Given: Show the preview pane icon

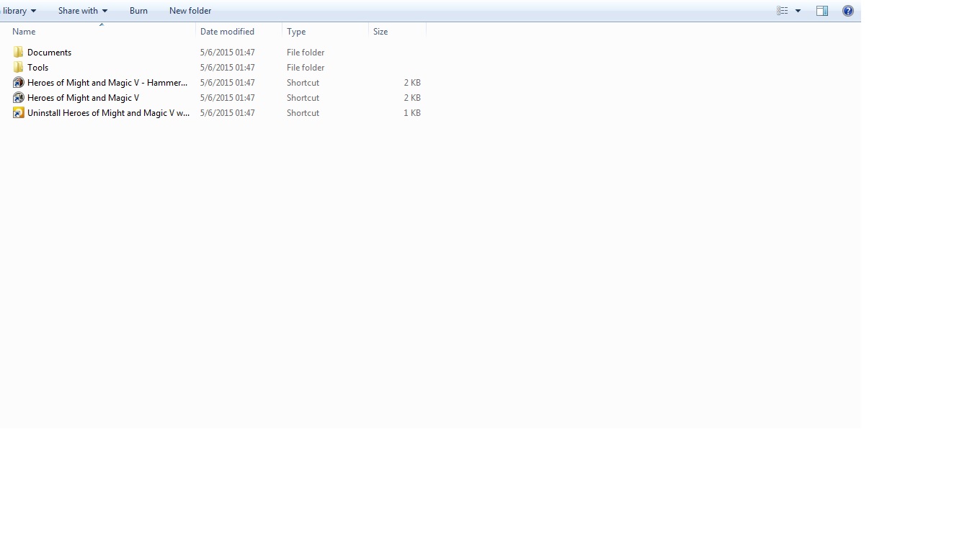Looking at the screenshot, I should (822, 11).
